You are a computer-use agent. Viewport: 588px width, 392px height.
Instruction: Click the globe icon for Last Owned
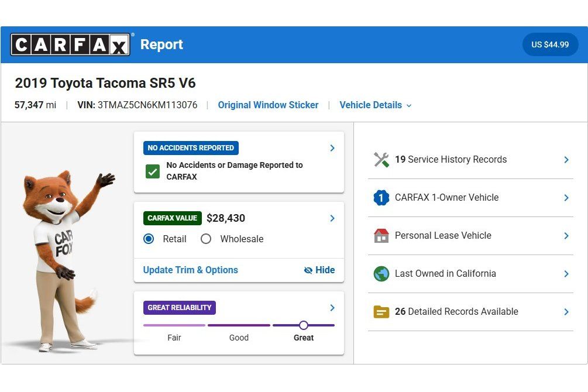(x=381, y=274)
